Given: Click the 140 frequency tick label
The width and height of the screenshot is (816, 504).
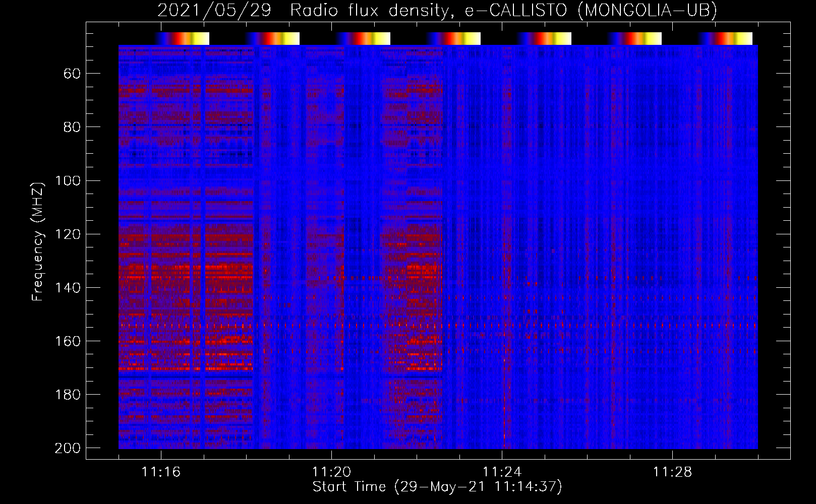Looking at the screenshot, I should (x=68, y=287).
